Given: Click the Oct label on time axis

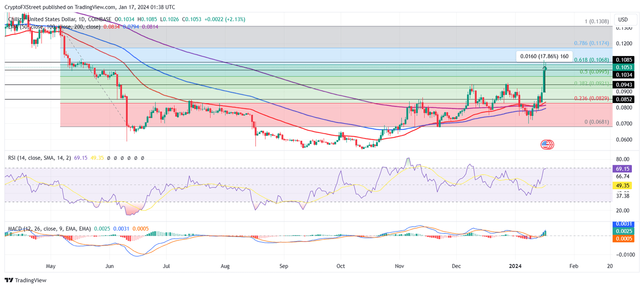Looking at the screenshot, I should pos(340,266).
